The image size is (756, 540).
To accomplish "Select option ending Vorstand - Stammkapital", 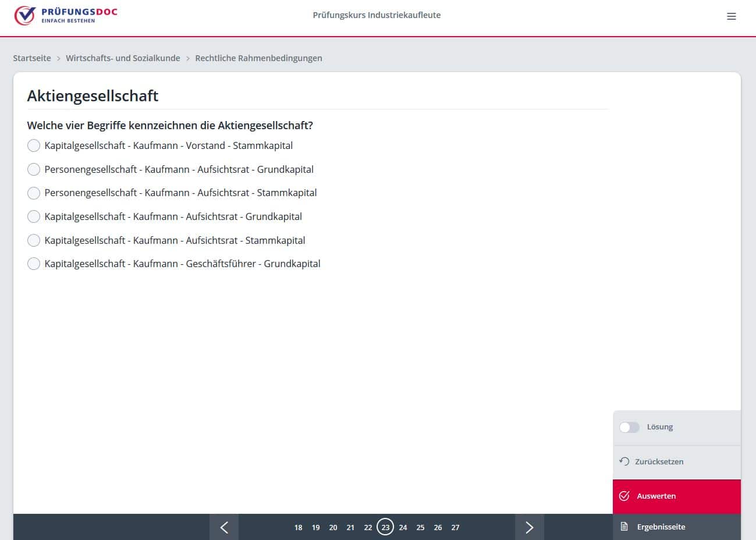I will pyautogui.click(x=34, y=145).
